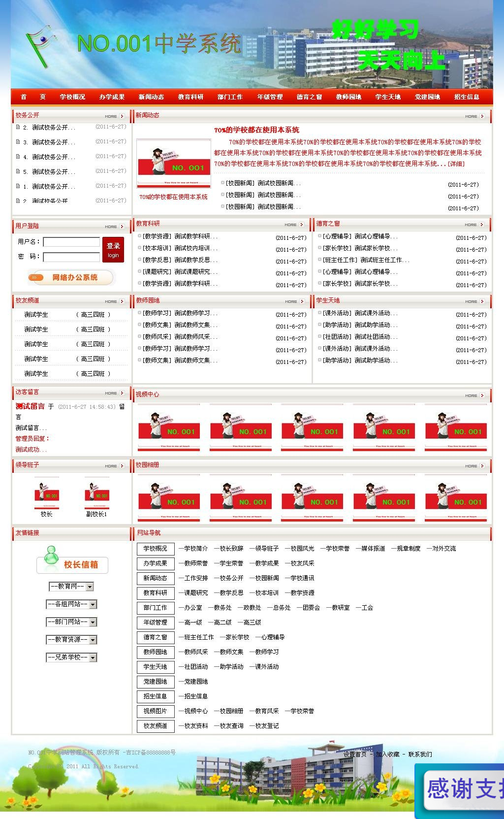Image resolution: width=504 pixels, height=819 pixels.
Task: Open 招生信息 in the main navigation bar
Action: [x=467, y=97]
